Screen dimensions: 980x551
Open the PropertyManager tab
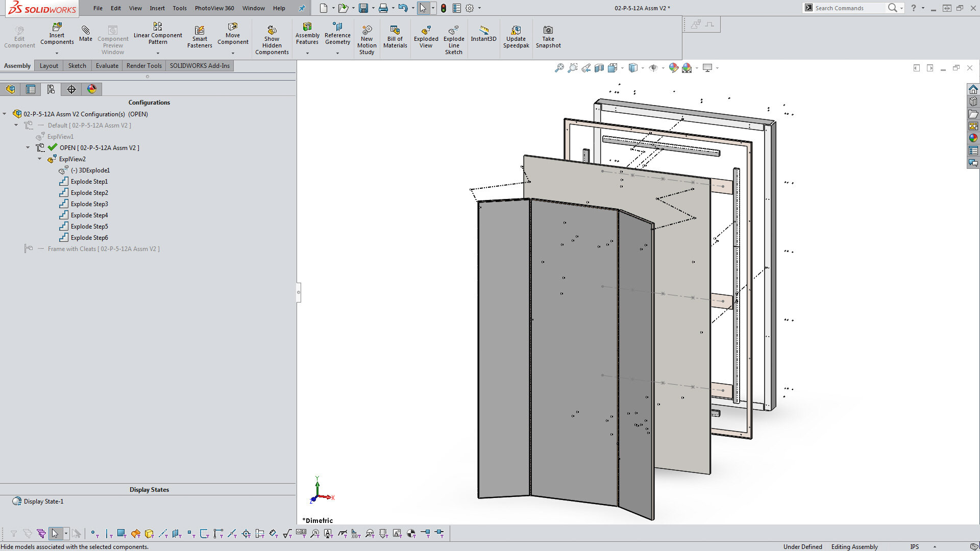[x=31, y=89]
